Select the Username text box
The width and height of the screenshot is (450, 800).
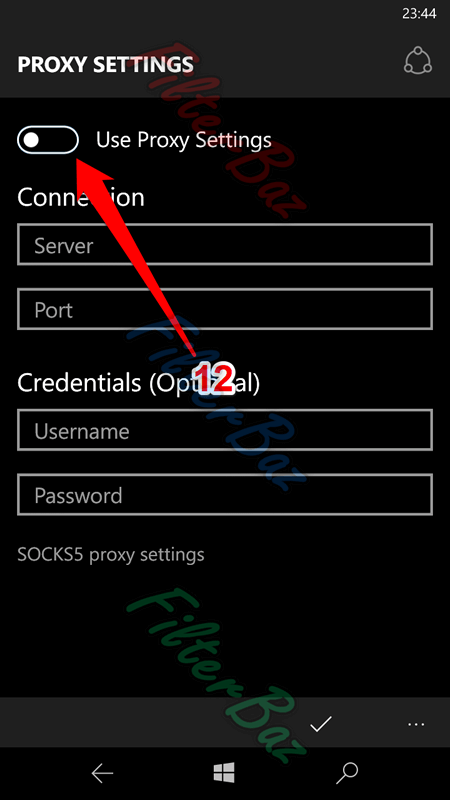(225, 430)
